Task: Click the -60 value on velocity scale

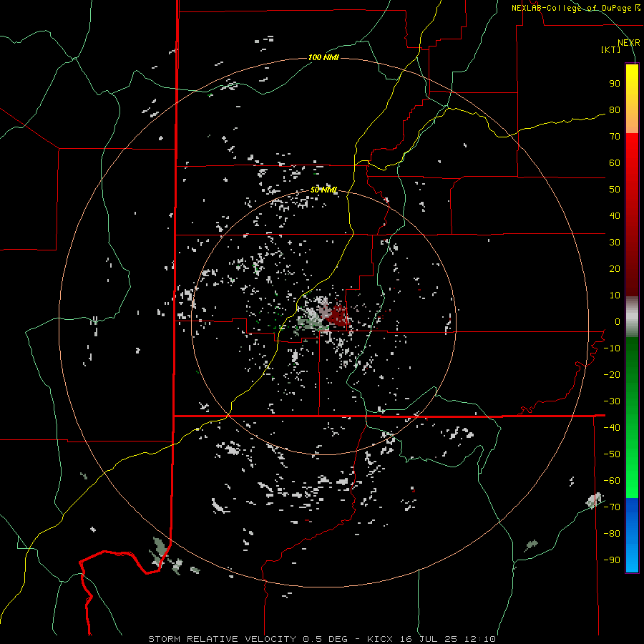Action: (x=612, y=481)
